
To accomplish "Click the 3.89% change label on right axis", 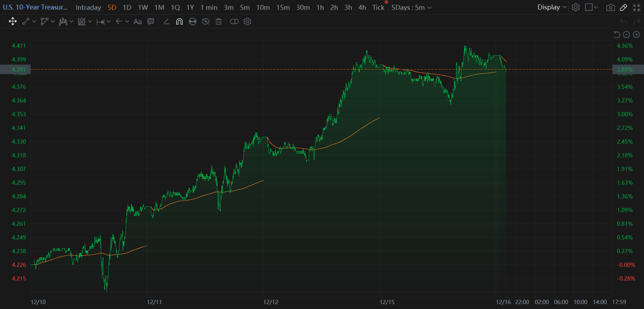I will coord(625,70).
